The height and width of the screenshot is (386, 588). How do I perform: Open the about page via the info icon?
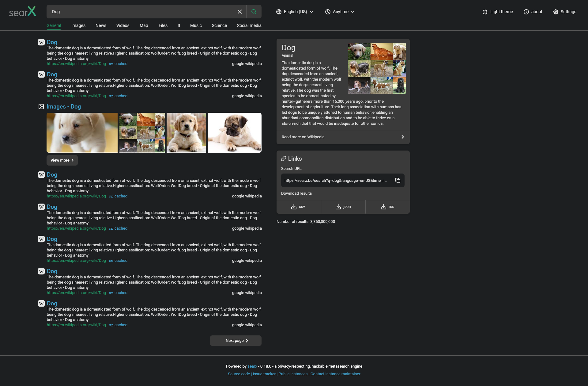(x=533, y=11)
